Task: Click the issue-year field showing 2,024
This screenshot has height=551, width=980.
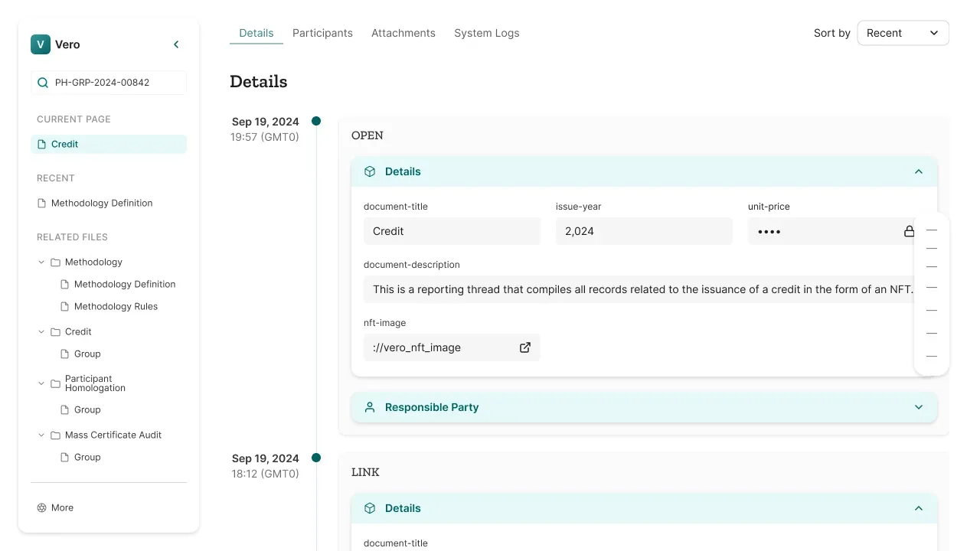Action: pyautogui.click(x=644, y=231)
